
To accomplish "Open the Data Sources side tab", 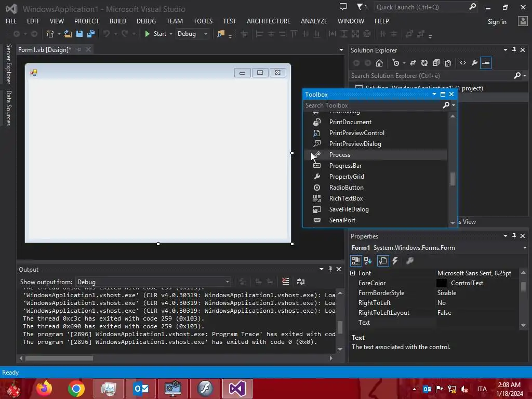I will coord(9,108).
